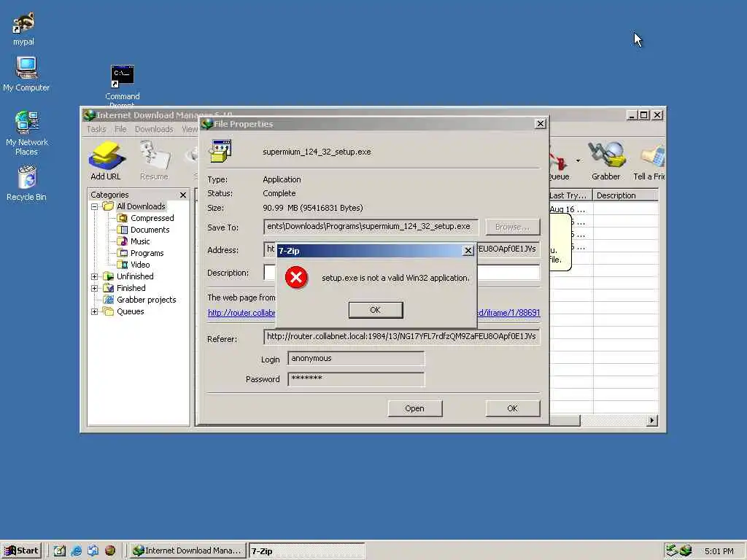The height and width of the screenshot is (560, 747).
Task: Click the Referer URL field
Action: (402, 337)
